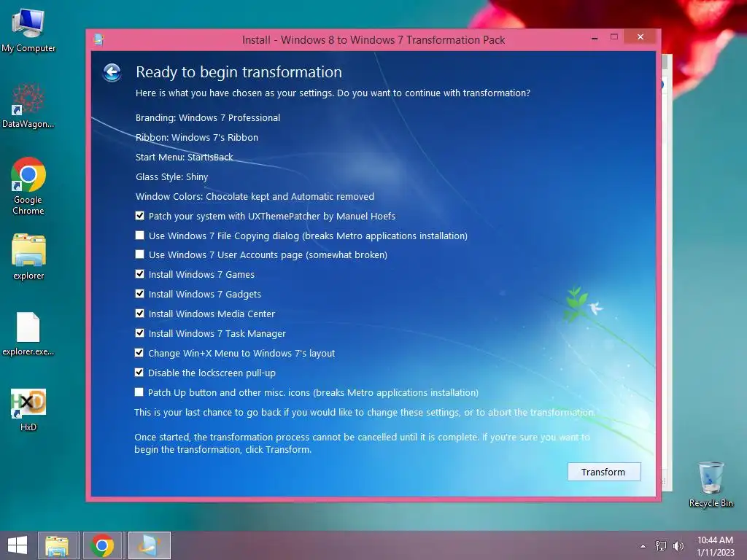Open File Explorer from the taskbar
The width and height of the screenshot is (747, 560).
(57, 545)
